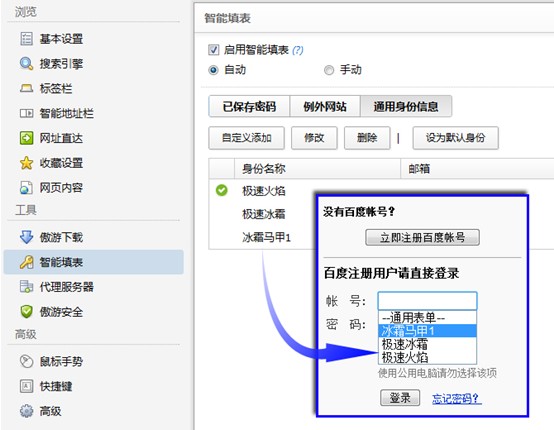Click the 标签栏 tab icon
The width and height of the screenshot is (554, 430).
click(26, 88)
